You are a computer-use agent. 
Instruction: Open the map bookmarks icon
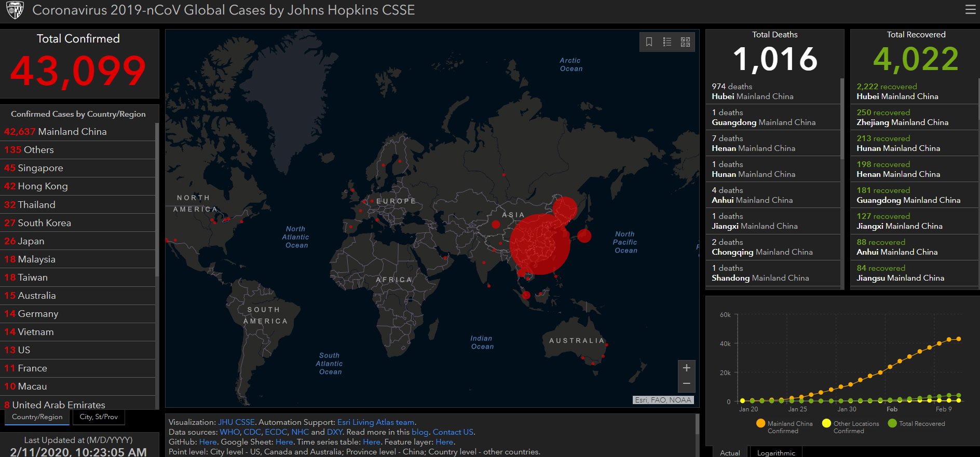[x=649, y=42]
